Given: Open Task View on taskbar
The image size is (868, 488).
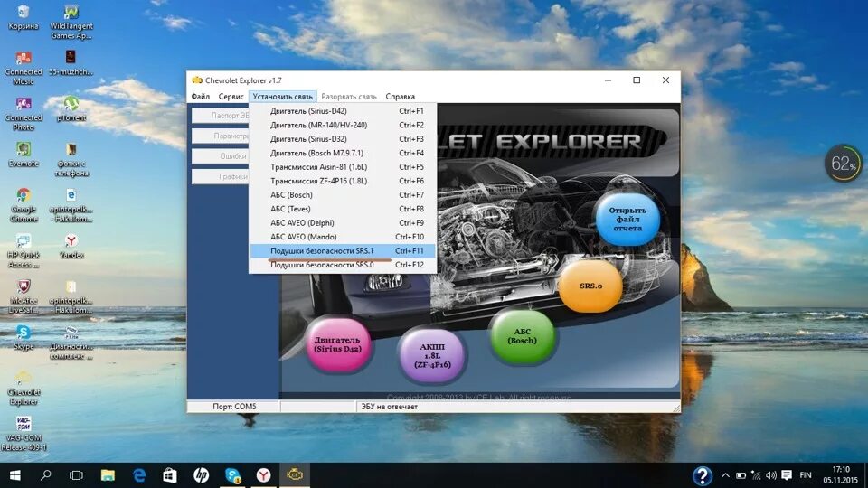Looking at the screenshot, I should click(76, 475).
